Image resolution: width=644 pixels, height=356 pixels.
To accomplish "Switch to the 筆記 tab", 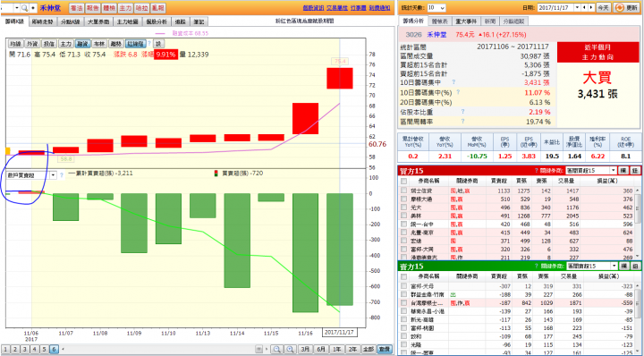I will pyautogui.click(x=199, y=21).
